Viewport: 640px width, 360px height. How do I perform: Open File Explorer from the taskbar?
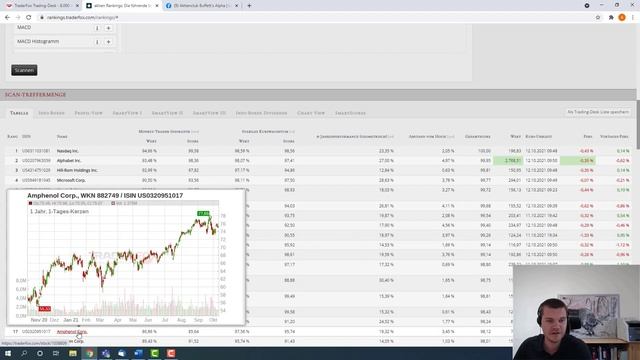point(73,353)
